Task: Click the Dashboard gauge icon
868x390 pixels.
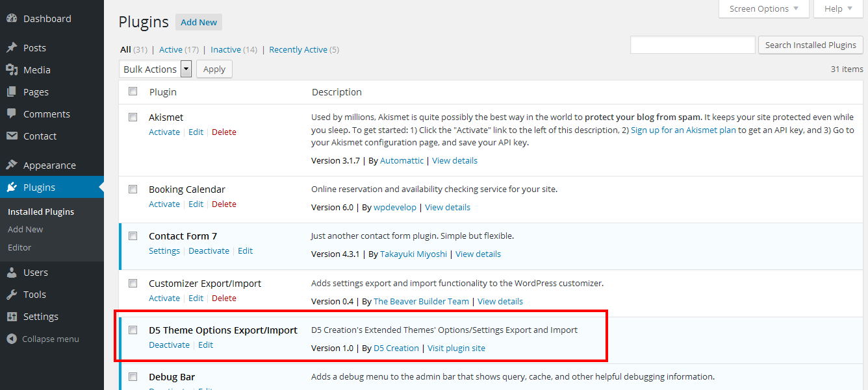Action: coord(12,19)
